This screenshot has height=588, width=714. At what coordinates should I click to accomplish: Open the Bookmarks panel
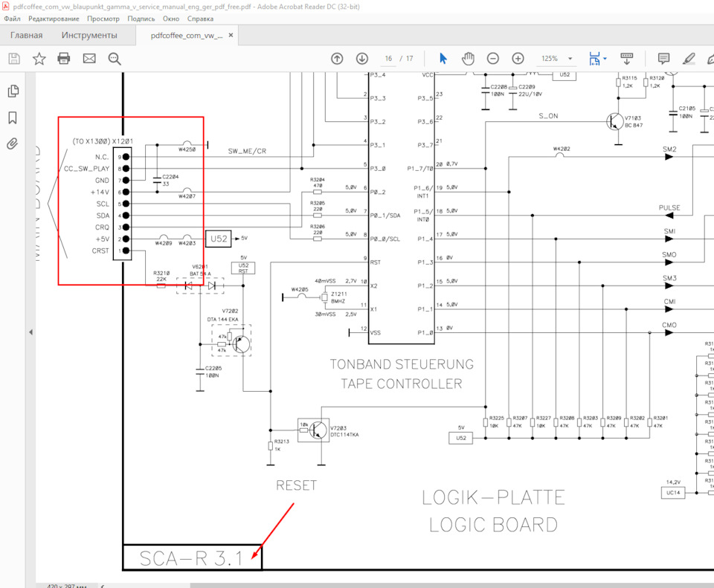13,118
